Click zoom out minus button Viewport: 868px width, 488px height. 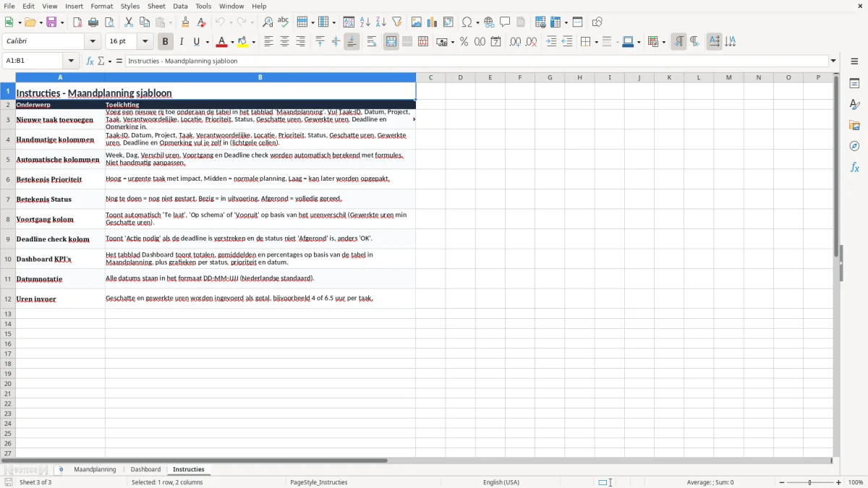point(782,482)
